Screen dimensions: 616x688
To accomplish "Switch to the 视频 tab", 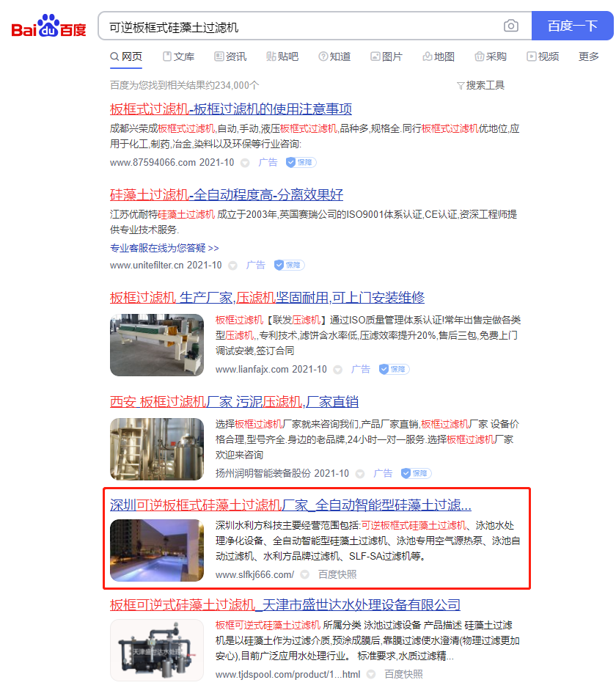I will point(543,56).
